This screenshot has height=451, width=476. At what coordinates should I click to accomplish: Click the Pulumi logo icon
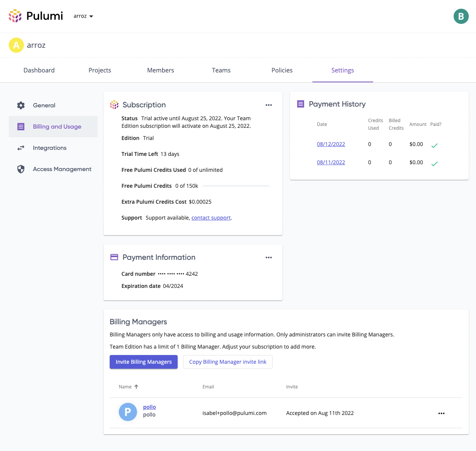(15, 16)
